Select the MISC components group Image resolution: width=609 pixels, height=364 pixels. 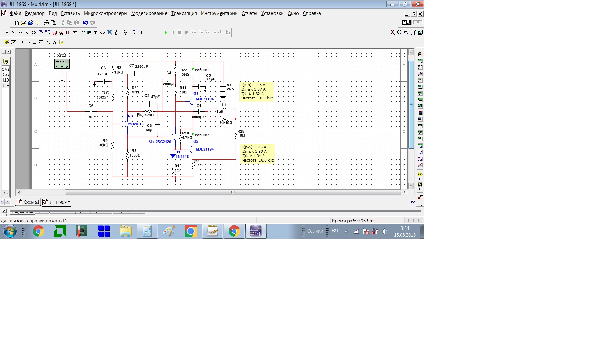click(82, 32)
